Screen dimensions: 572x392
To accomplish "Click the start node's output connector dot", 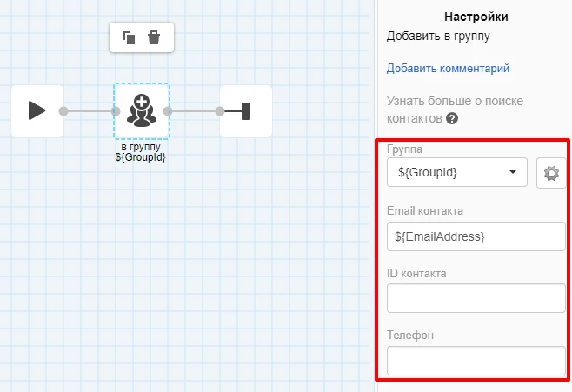I will coord(63,111).
